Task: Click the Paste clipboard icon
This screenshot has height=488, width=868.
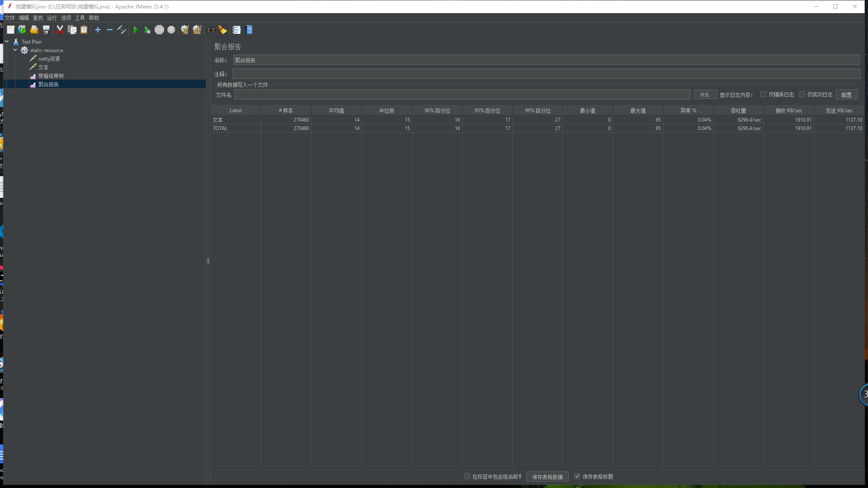Action: coord(84,30)
